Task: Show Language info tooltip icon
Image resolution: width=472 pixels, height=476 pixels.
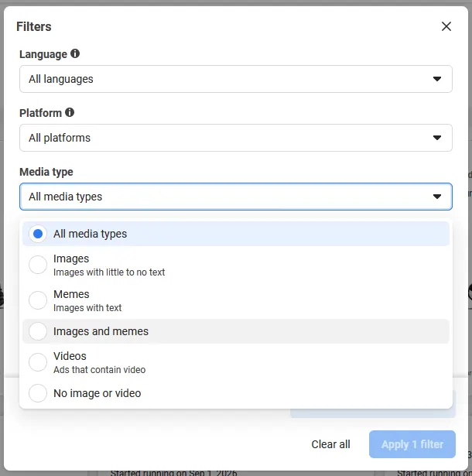Action: 75,53
